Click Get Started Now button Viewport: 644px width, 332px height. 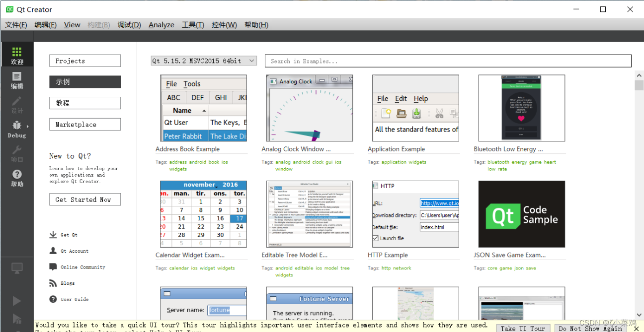pos(85,199)
